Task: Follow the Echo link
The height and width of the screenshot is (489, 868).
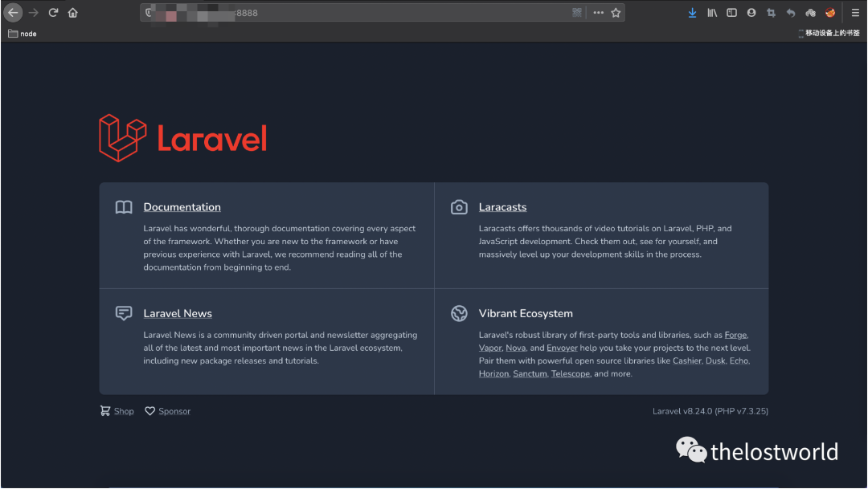Action: (x=739, y=361)
